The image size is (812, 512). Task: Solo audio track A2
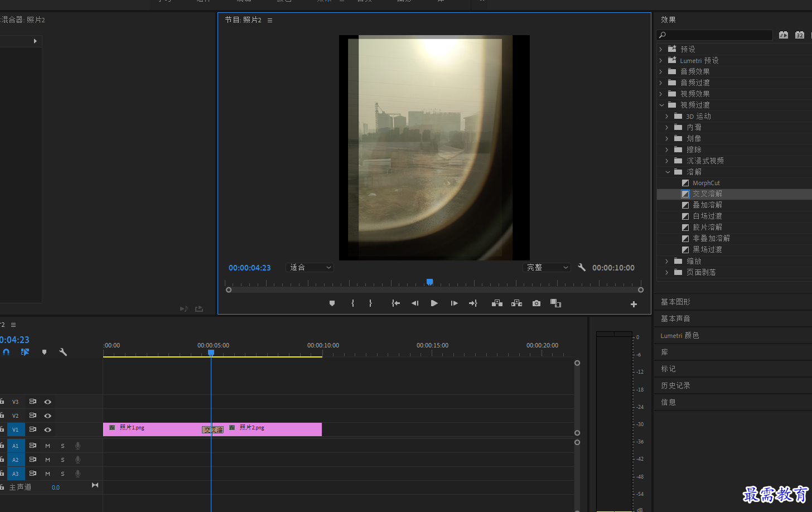62,460
